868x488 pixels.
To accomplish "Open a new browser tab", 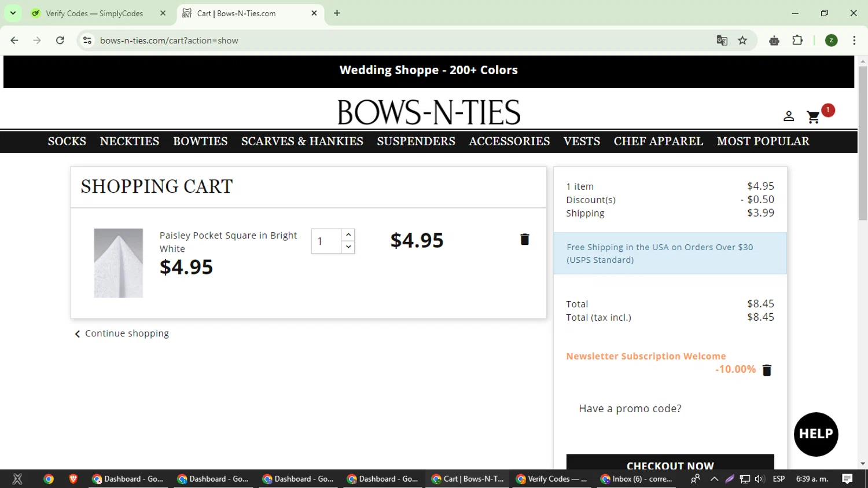I will point(337,13).
